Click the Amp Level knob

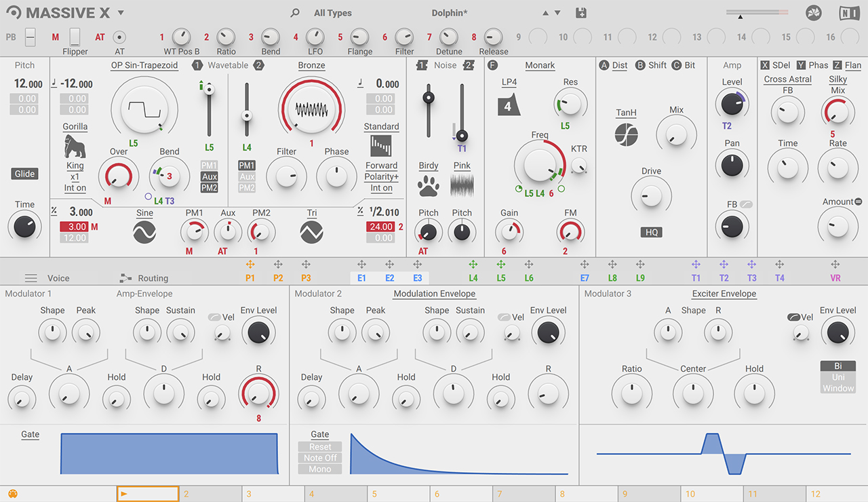click(x=732, y=104)
